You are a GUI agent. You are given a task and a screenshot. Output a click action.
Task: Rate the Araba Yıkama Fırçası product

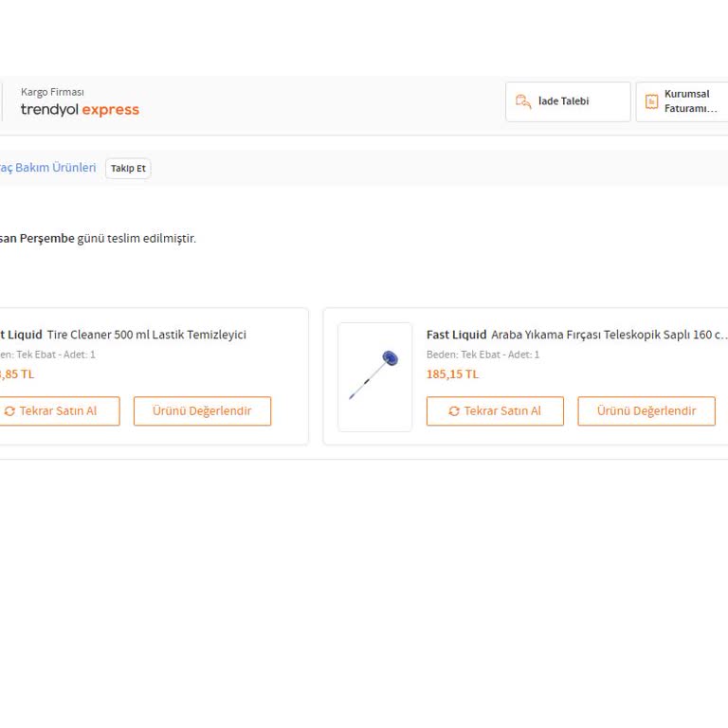coord(646,411)
